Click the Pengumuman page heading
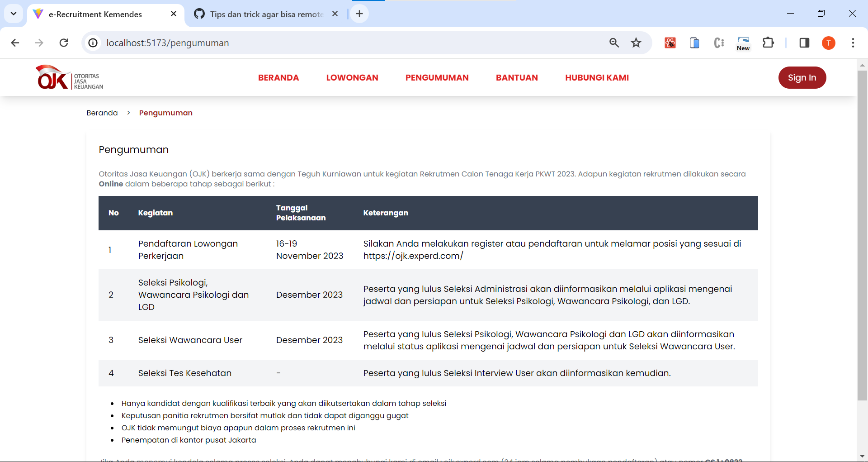 tap(134, 150)
